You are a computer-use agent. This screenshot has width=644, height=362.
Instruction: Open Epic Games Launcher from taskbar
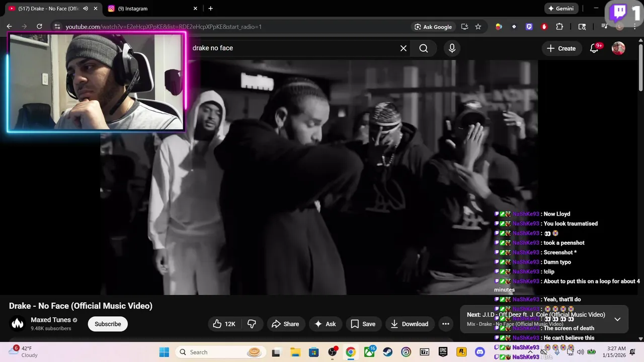(443, 352)
